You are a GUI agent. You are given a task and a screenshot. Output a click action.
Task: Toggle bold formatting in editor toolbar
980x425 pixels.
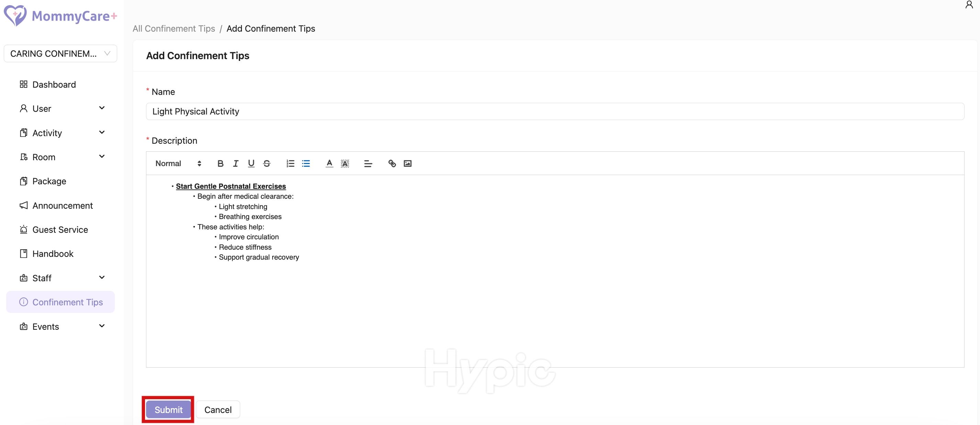pyautogui.click(x=220, y=163)
